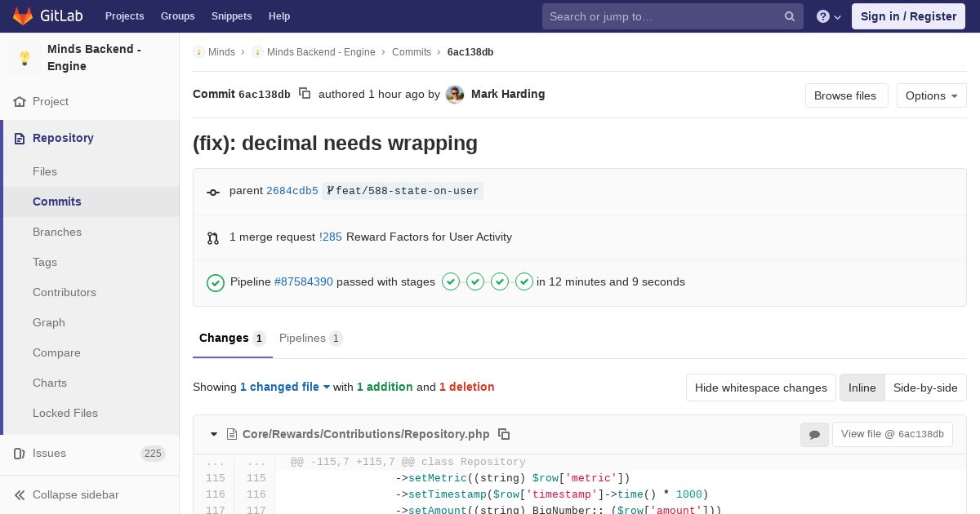Click View file @ 6ac138db button
The width and height of the screenshot is (980, 514).
click(x=893, y=434)
